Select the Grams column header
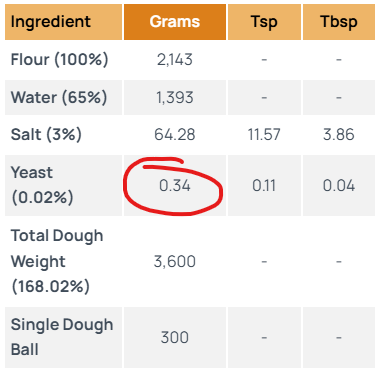 [x=175, y=22]
